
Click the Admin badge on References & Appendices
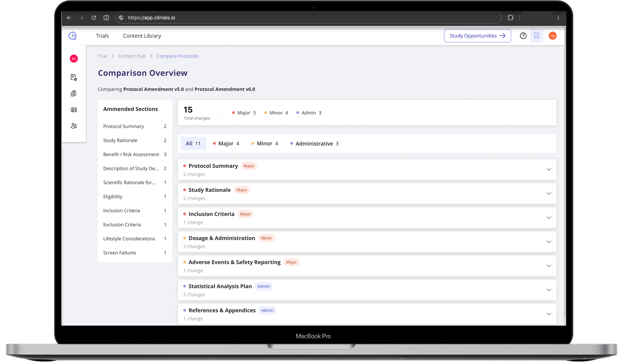[x=267, y=311]
